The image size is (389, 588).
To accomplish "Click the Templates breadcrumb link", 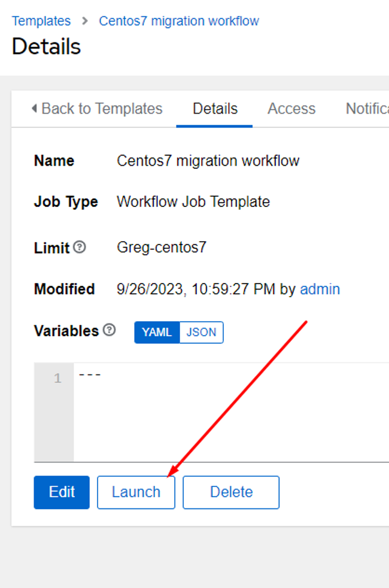I will [41, 21].
